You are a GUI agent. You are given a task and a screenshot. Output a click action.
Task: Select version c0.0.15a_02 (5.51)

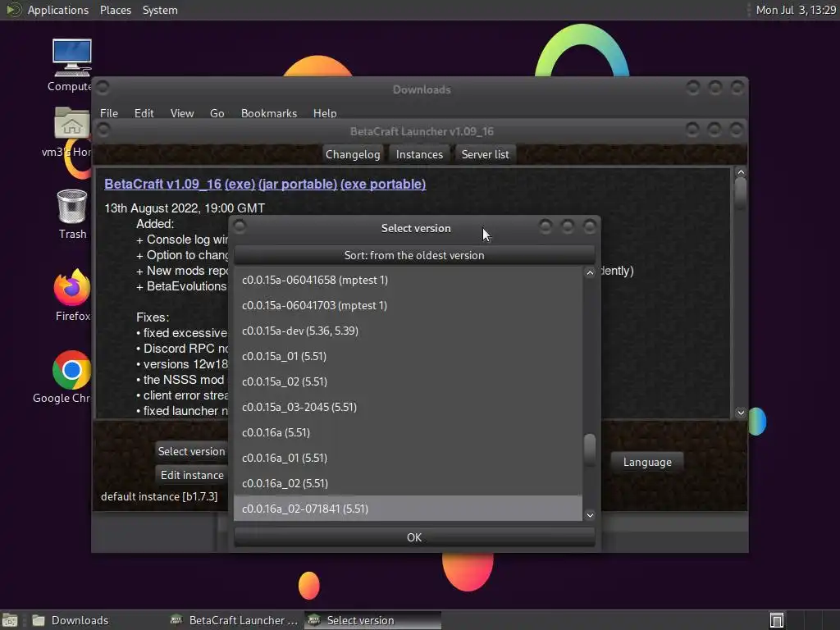[408, 381]
